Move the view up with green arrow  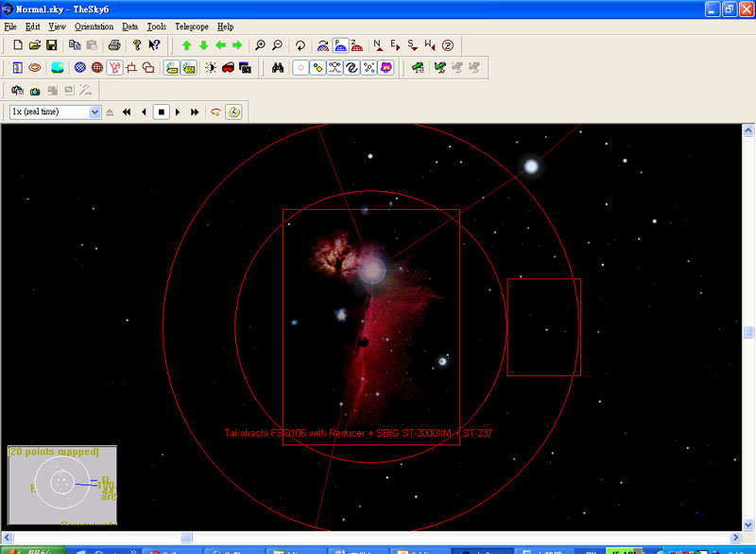pos(186,45)
